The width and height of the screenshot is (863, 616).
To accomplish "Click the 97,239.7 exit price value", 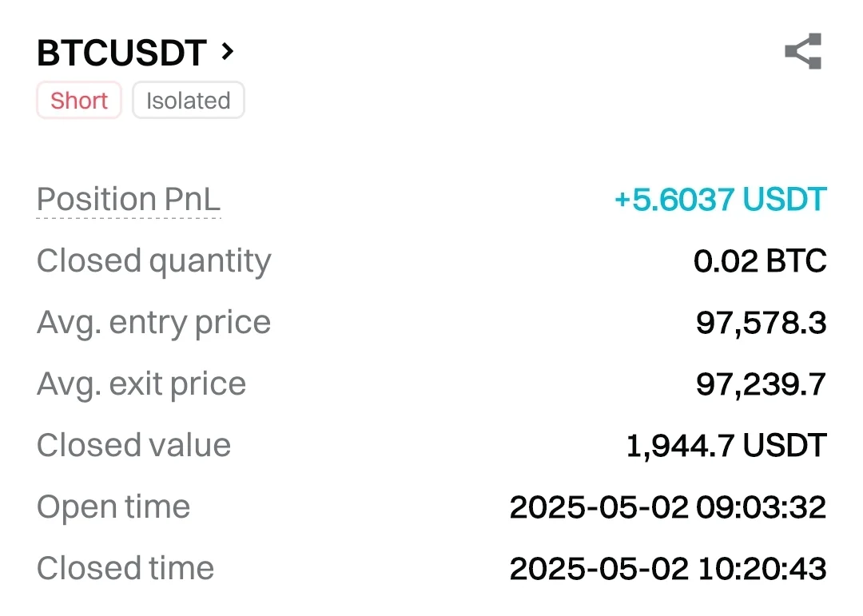I will [761, 384].
